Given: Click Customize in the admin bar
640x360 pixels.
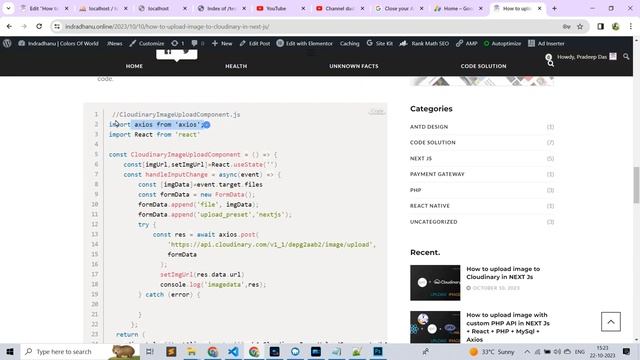Looking at the screenshot, I should click(x=147, y=43).
